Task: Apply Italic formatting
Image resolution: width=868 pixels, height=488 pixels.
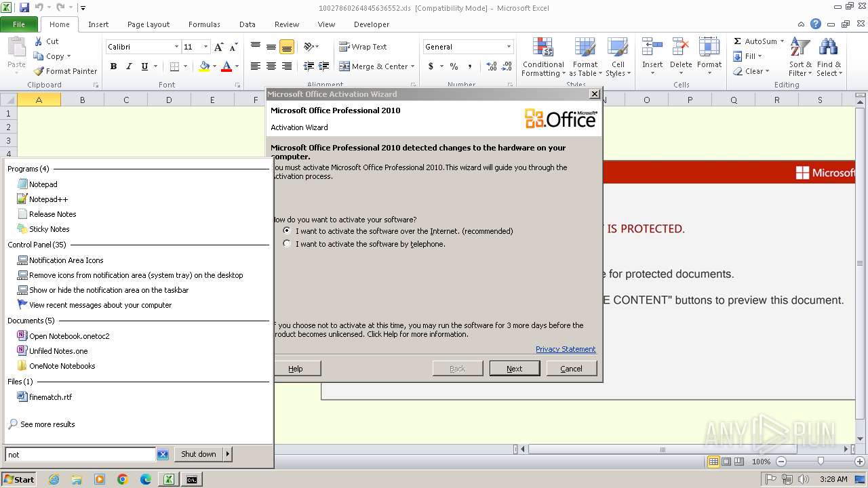Action: 129,66
